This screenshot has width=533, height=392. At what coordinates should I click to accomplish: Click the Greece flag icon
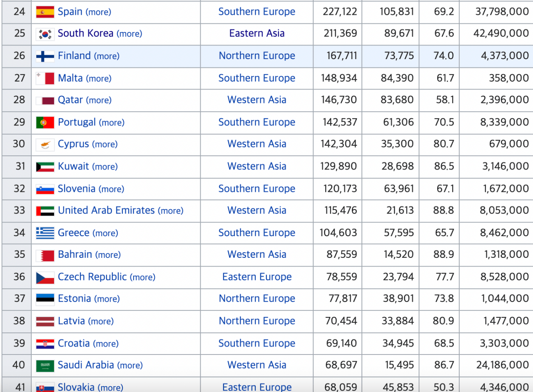pos(45,233)
